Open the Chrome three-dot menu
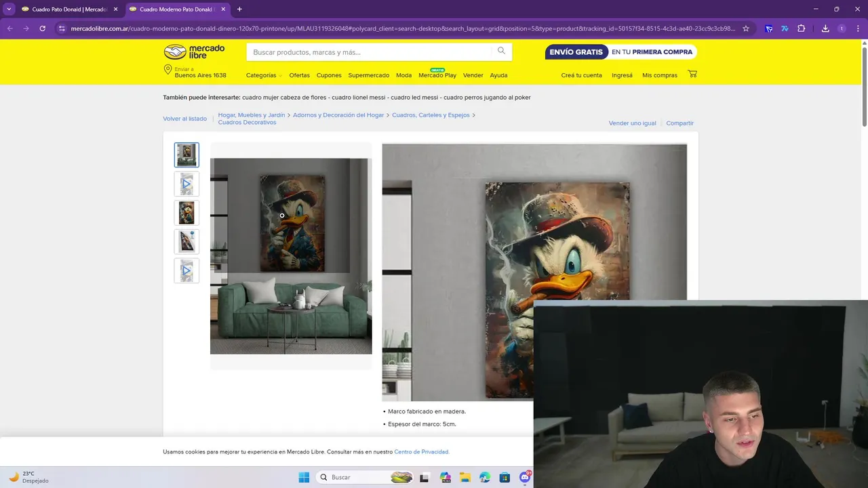 click(858, 28)
